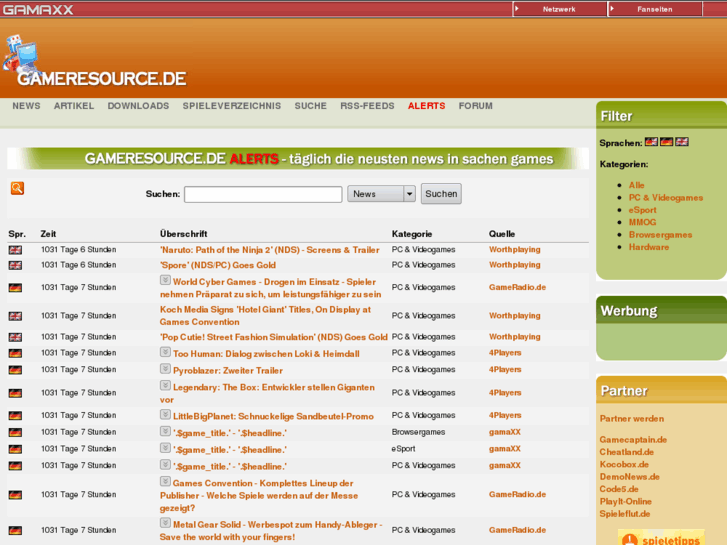This screenshot has width=727, height=545.
Task: Open the GameRadio.de source in World Cyber Games row
Action: click(x=517, y=288)
